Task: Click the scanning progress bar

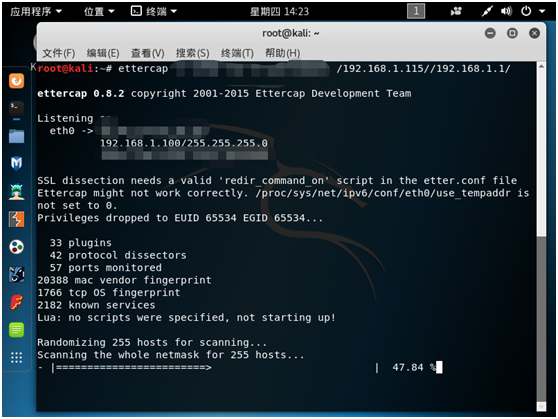Action: (215, 367)
